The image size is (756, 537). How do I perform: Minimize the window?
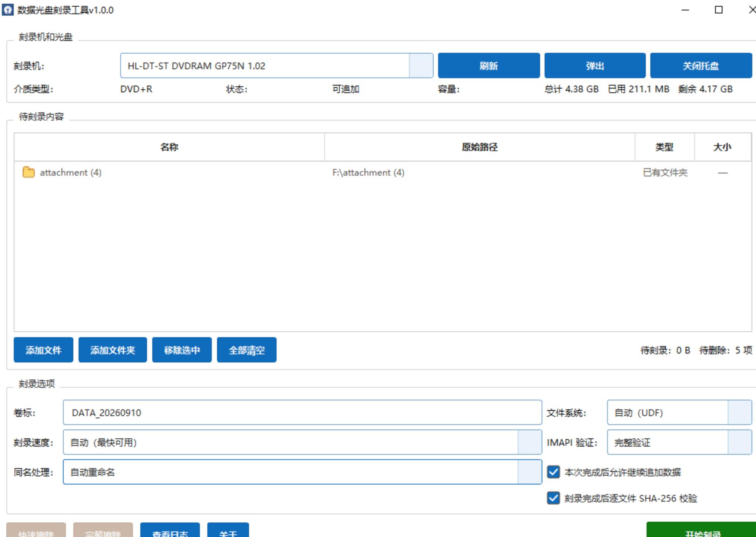(x=685, y=10)
